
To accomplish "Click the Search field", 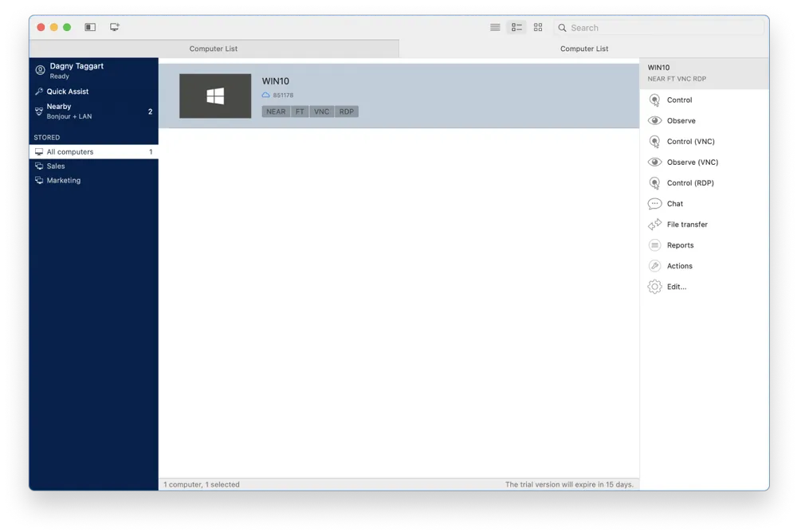I will [x=659, y=28].
